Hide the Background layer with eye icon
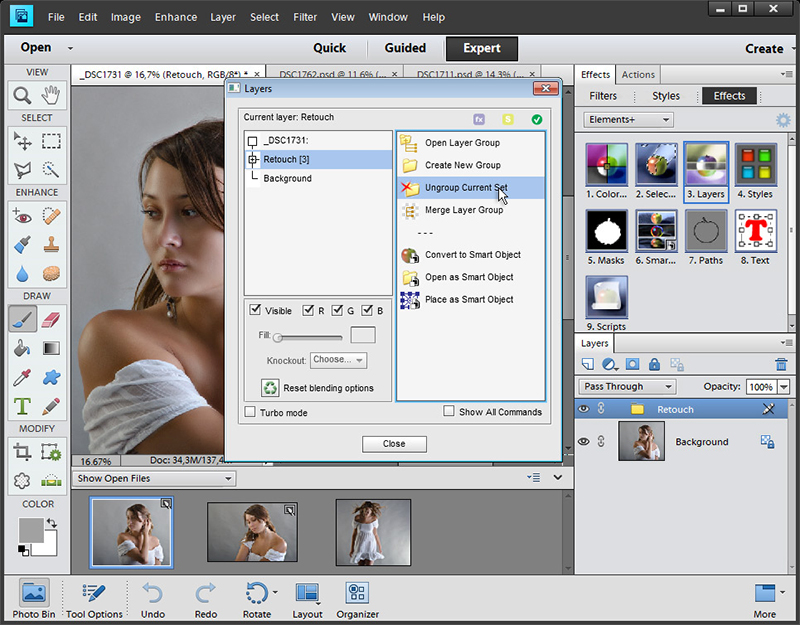The height and width of the screenshot is (625, 800). [x=584, y=442]
